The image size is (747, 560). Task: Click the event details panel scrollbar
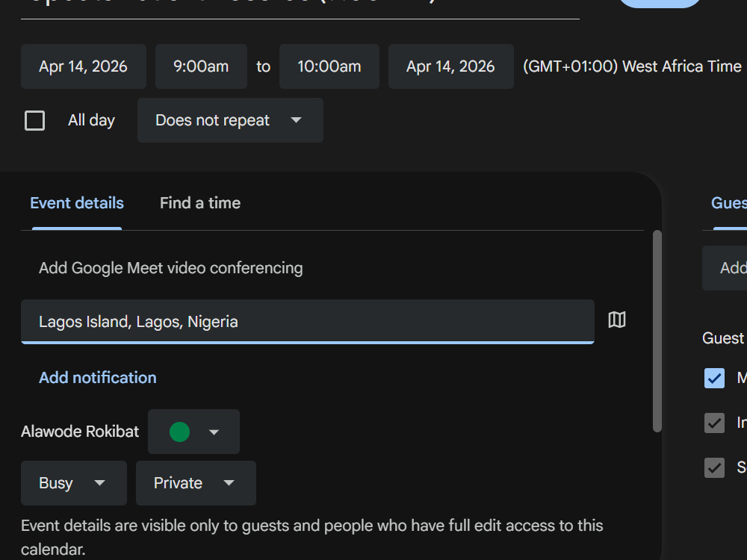tap(657, 331)
